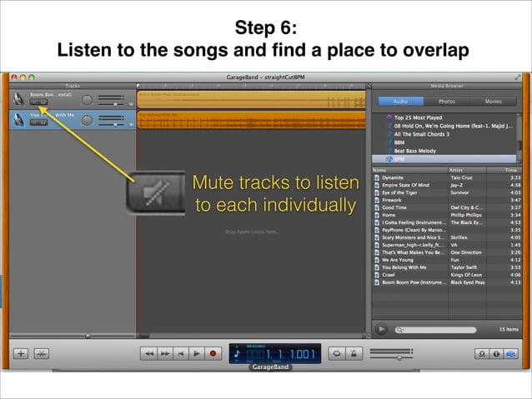Image resolution: width=532 pixels, height=399 pixels.
Task: Sort songs by the Time column header
Action: pos(504,170)
